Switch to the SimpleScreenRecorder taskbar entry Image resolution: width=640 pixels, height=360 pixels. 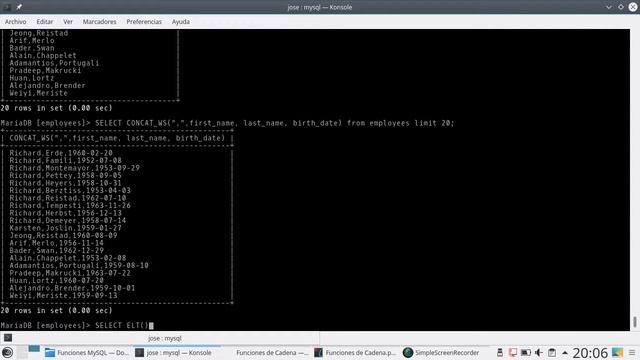point(441,353)
